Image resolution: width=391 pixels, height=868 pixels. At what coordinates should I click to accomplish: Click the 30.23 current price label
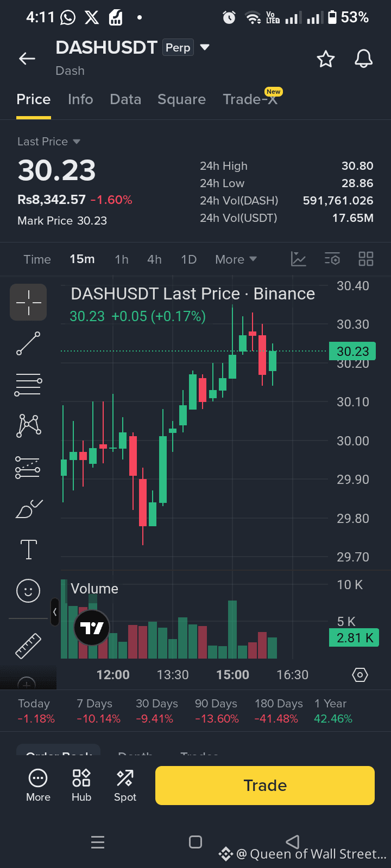point(352,352)
